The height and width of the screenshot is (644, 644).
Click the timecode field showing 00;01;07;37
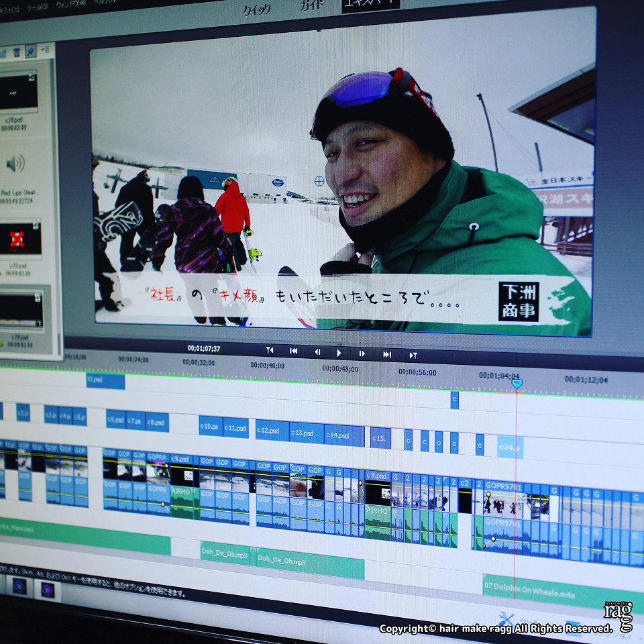[204, 348]
